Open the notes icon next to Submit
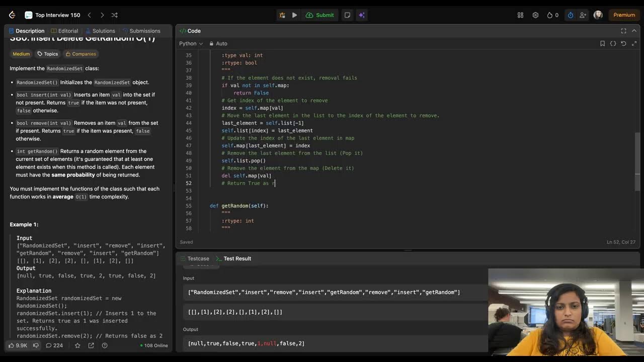The image size is (644, 362). 347,15
